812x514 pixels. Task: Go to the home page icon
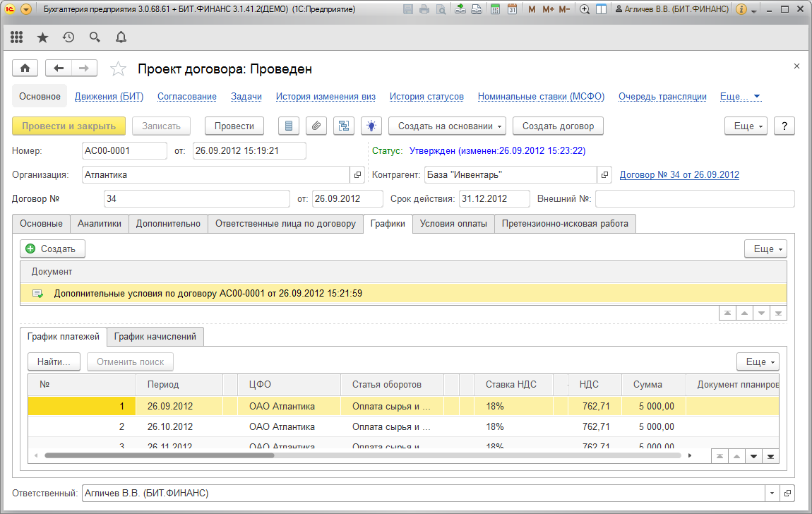tap(25, 68)
